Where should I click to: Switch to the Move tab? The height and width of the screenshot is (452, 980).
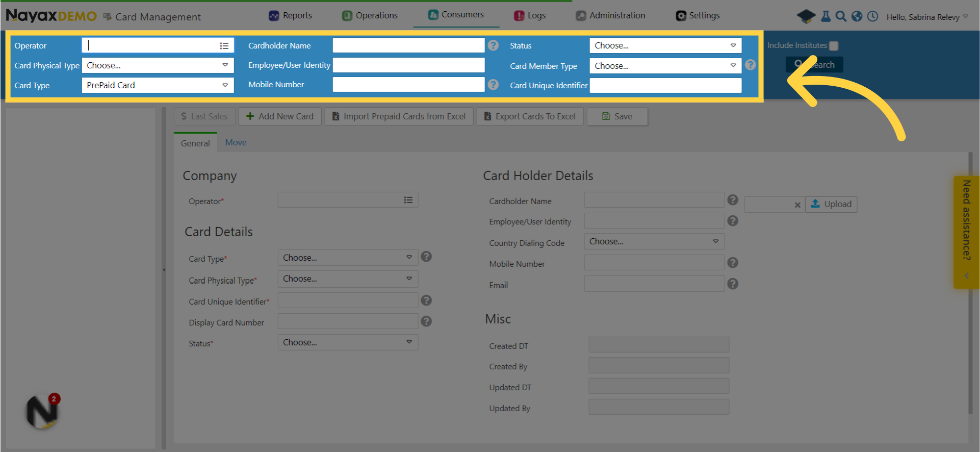(x=236, y=142)
